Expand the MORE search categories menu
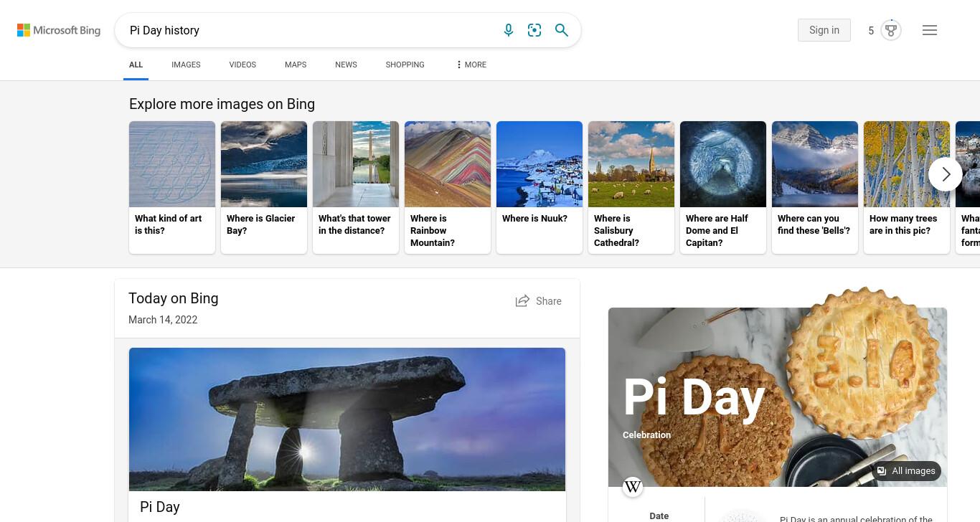The width and height of the screenshot is (980, 522). (471, 65)
